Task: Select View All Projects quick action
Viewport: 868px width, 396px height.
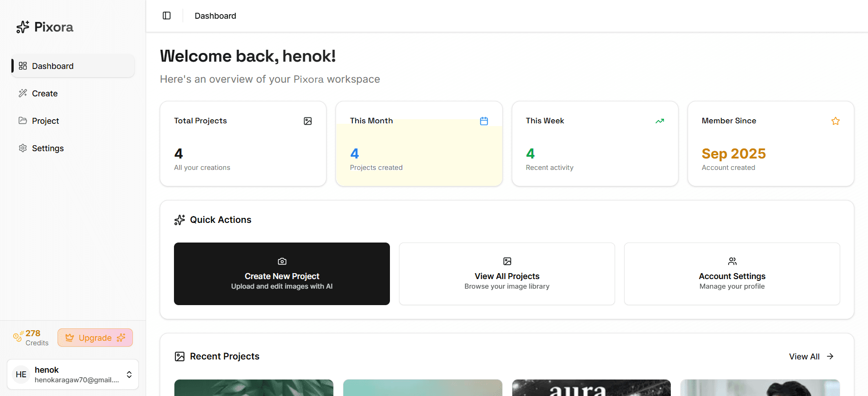Action: coord(507,274)
